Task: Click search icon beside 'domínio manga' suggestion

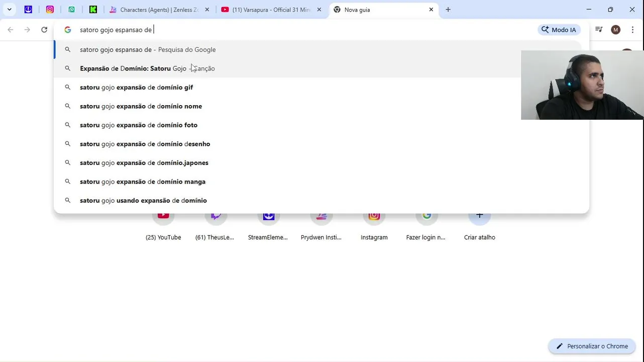Action: [68, 182]
